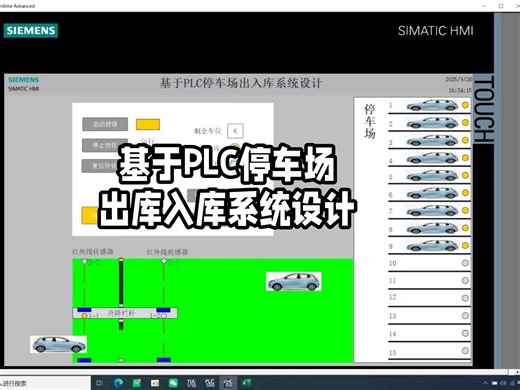Click the car icon in parking slot 7

point(433,211)
